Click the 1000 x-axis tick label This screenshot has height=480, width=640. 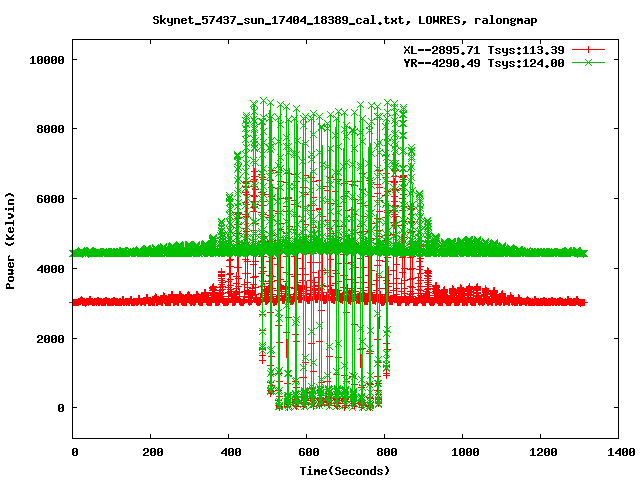pyautogui.click(x=465, y=452)
